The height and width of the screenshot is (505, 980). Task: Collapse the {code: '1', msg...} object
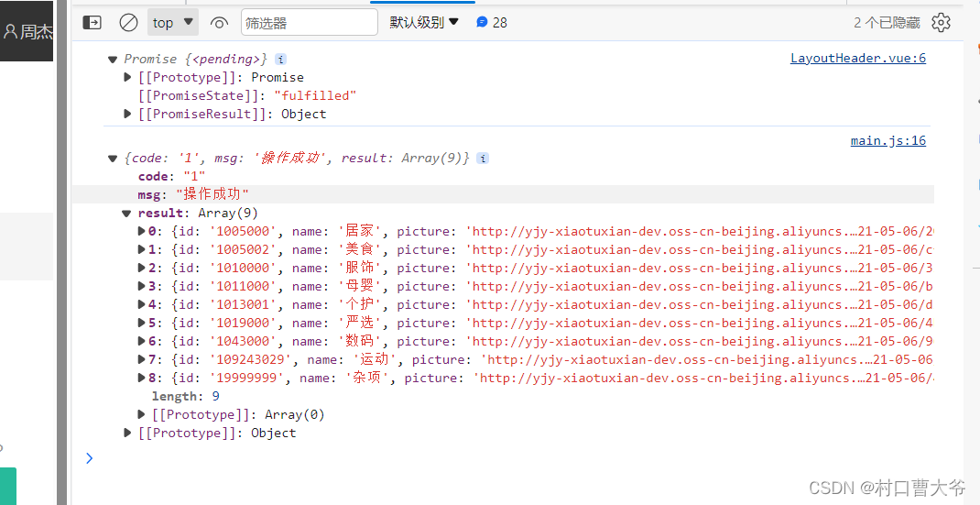click(x=113, y=159)
